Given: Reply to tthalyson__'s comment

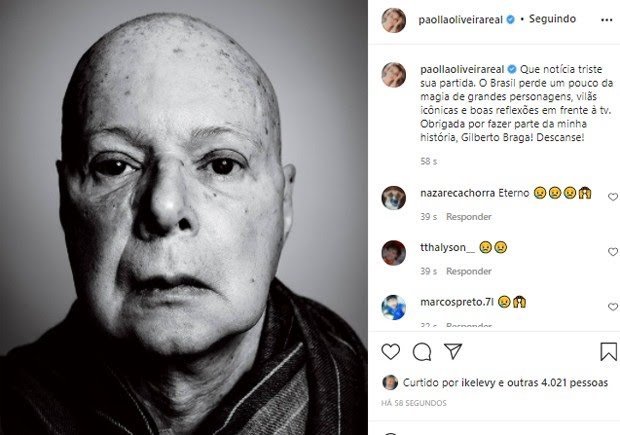Looking at the screenshot, I should coord(469,271).
